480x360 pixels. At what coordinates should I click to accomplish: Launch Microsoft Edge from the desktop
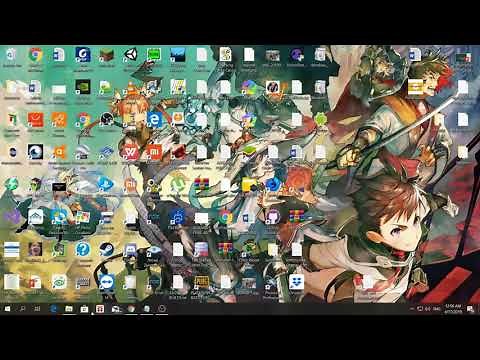(154, 119)
